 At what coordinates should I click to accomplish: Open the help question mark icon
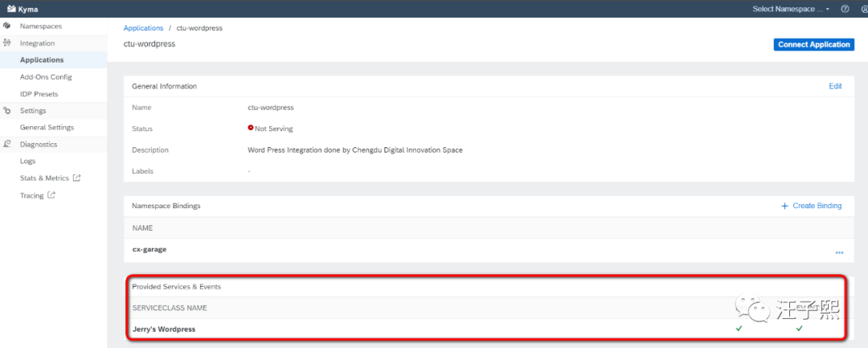tap(845, 9)
